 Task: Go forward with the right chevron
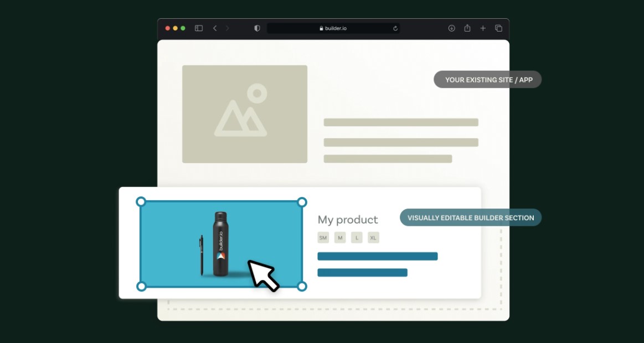[x=227, y=28]
